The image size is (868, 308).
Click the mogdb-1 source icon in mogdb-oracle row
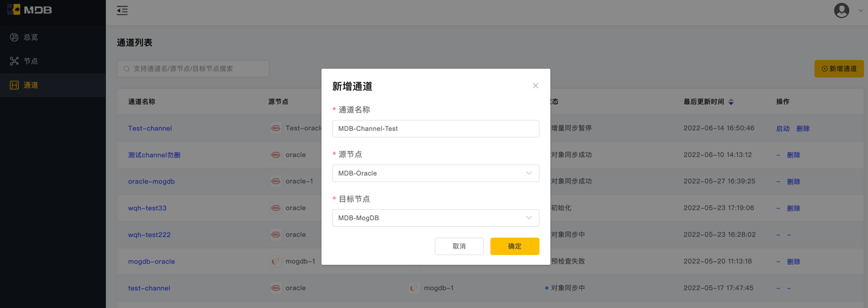click(276, 261)
